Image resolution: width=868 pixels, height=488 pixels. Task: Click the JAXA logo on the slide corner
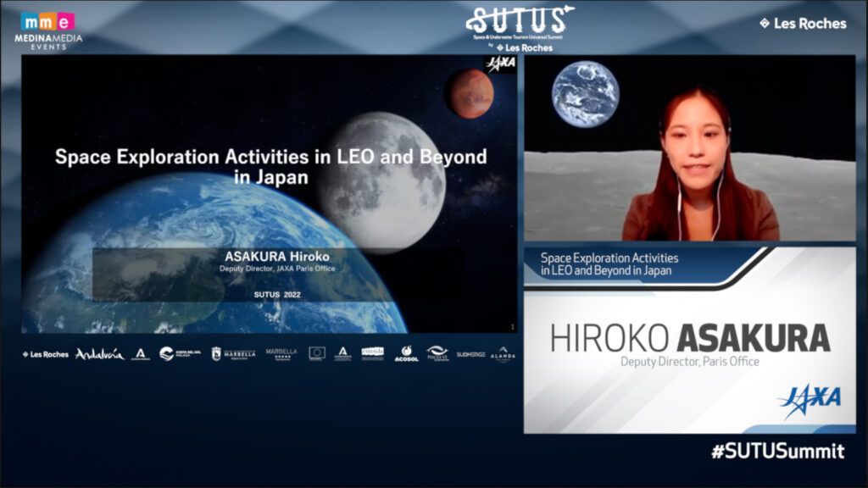pyautogui.click(x=500, y=64)
